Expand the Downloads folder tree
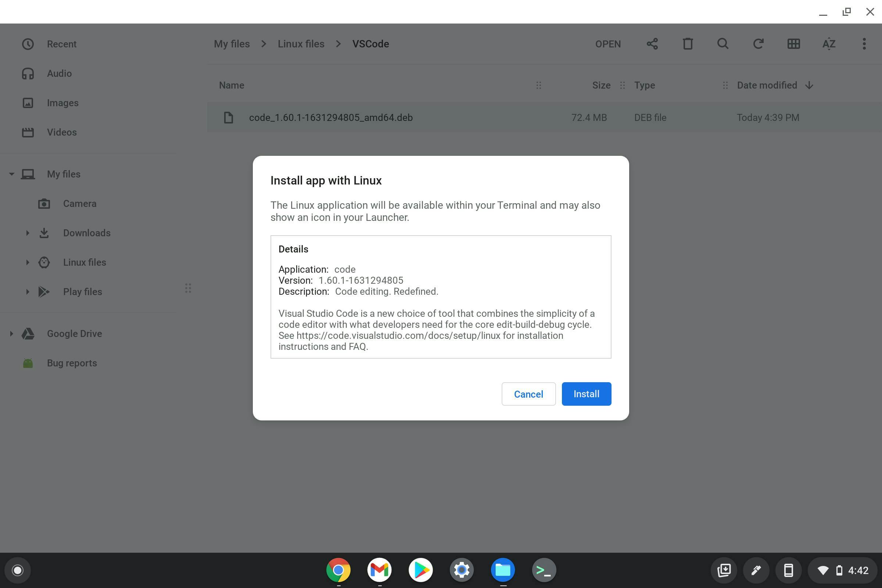 [x=26, y=233]
